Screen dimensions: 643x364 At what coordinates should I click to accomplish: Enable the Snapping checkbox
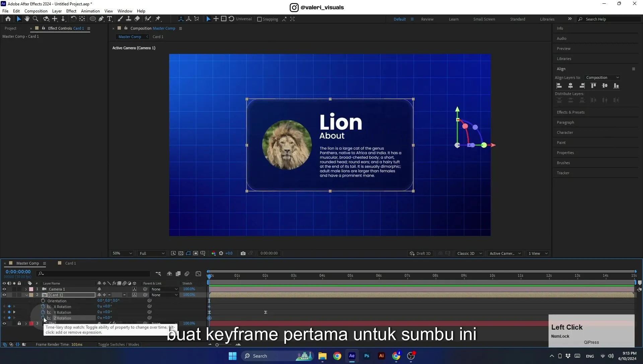pos(259,19)
